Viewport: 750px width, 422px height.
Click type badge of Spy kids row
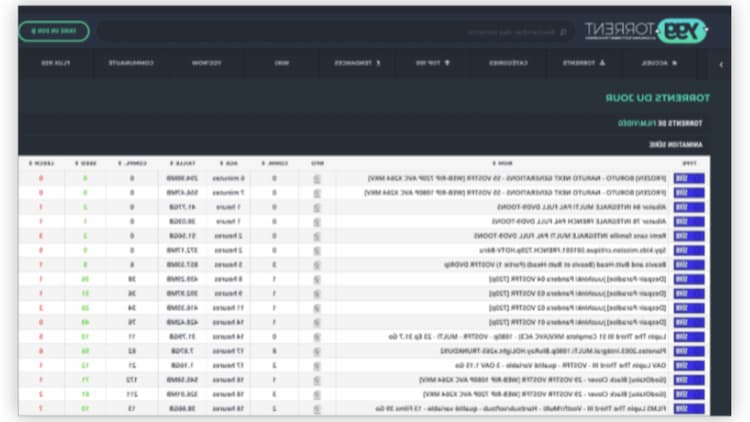689,250
